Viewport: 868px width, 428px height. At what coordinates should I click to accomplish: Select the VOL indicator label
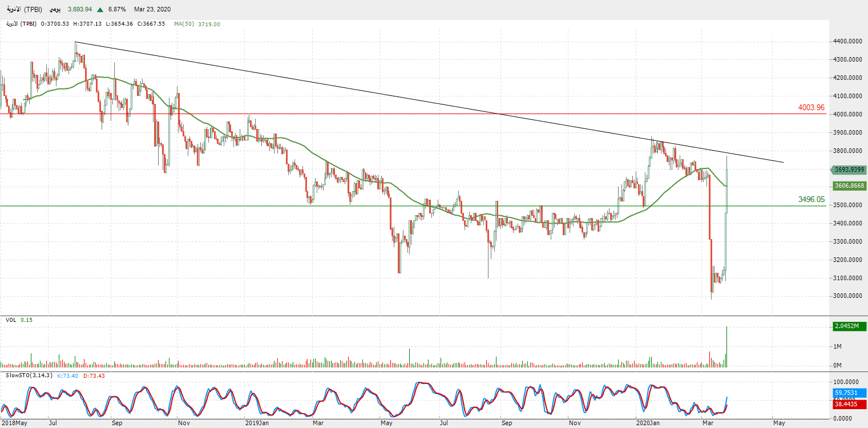tap(11, 320)
